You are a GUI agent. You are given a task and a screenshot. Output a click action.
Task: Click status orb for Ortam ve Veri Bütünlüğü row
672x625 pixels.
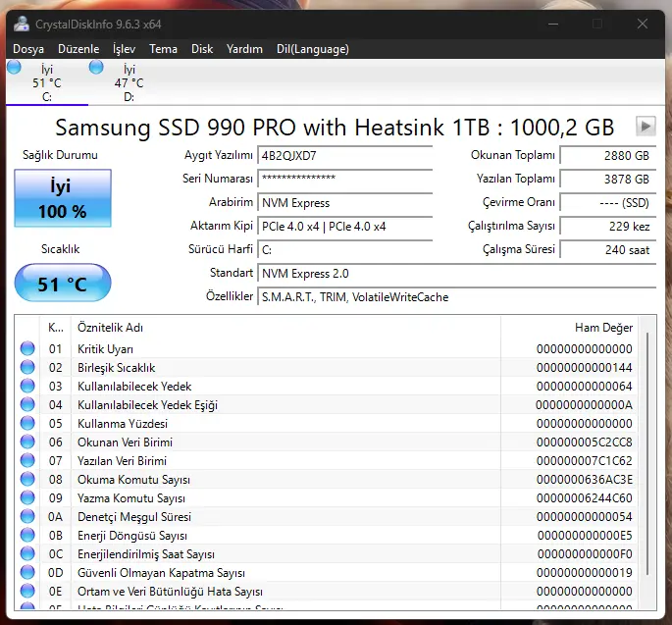(27, 591)
